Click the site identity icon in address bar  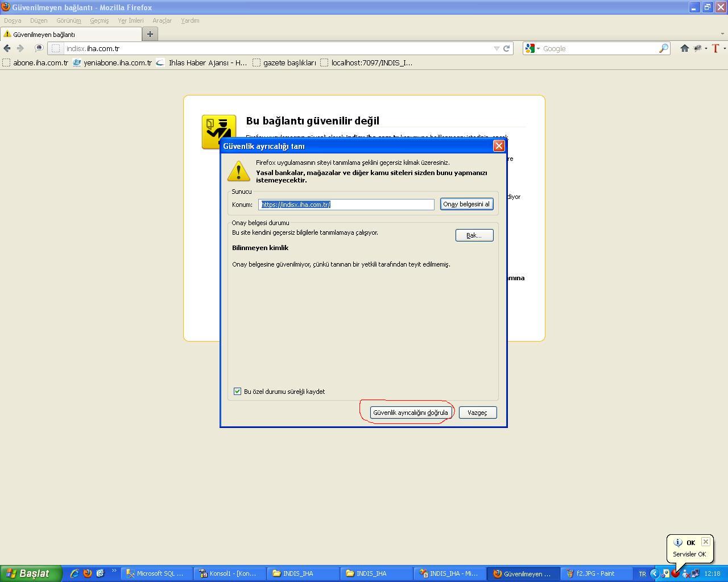[56, 48]
